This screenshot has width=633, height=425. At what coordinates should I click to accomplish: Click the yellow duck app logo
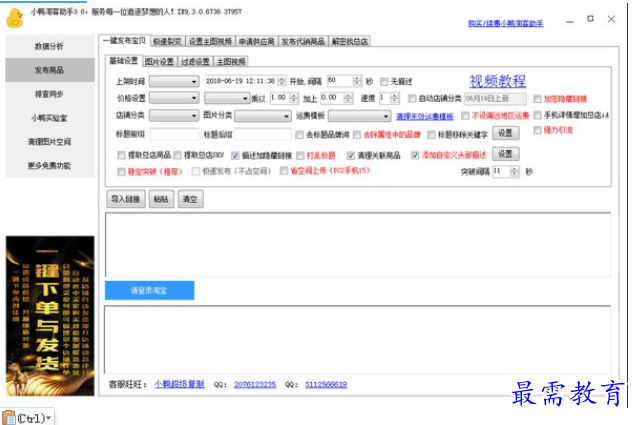pos(15,18)
